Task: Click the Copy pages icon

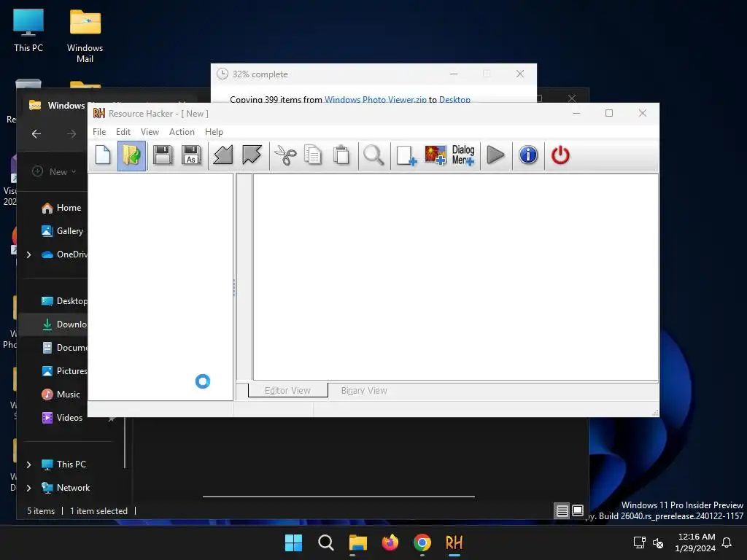Action: [x=313, y=155]
